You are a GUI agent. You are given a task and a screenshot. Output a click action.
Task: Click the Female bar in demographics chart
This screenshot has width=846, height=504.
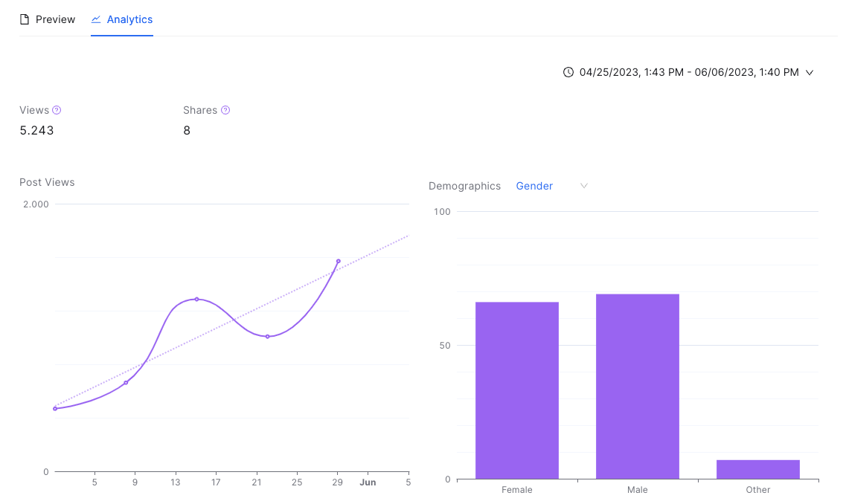[x=517, y=390]
